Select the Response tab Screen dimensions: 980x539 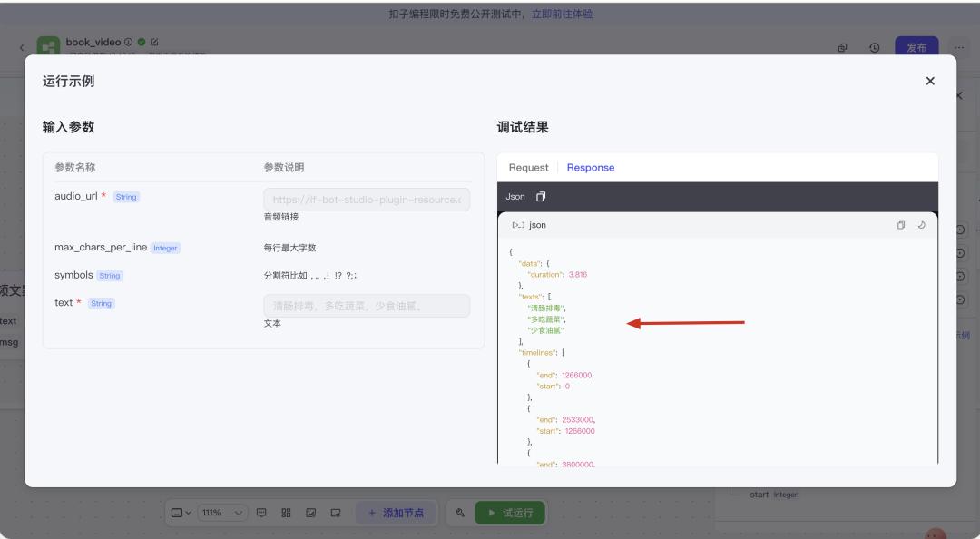[589, 168]
